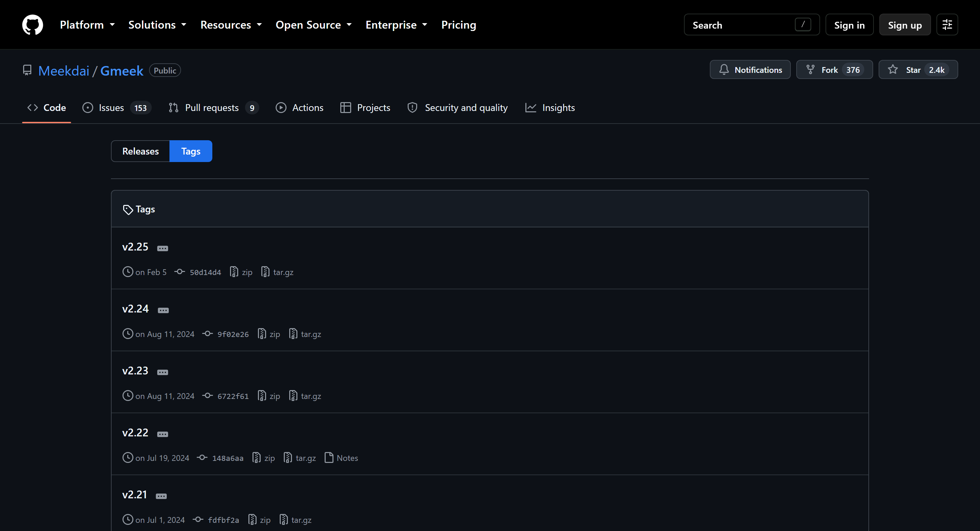Open the Gmeek repository link
Image resolution: width=980 pixels, height=531 pixels.
click(122, 70)
